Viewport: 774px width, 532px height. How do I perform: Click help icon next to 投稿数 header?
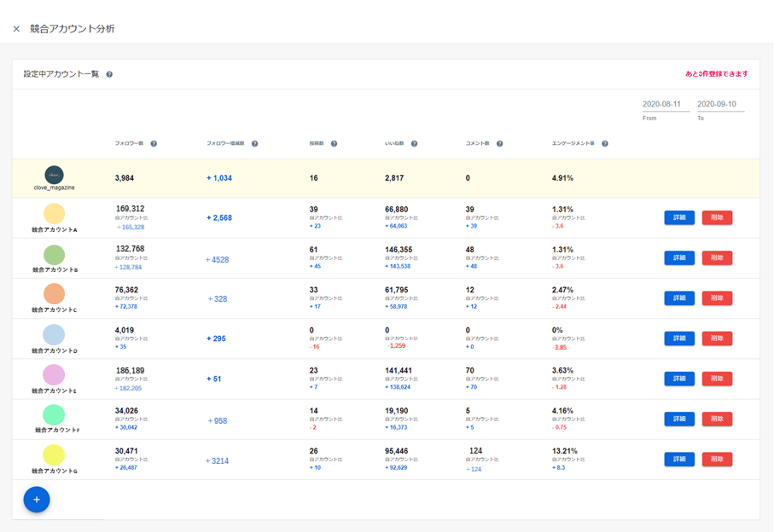[334, 144]
